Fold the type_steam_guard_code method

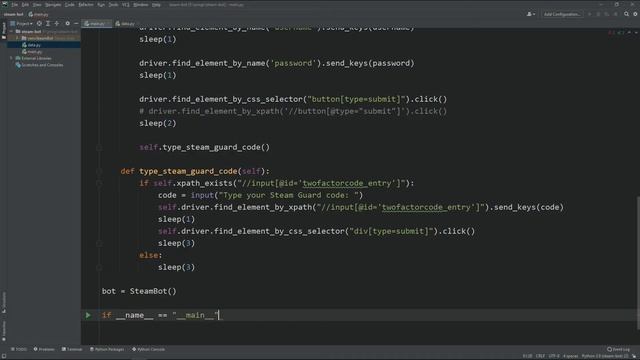[x=99, y=171]
